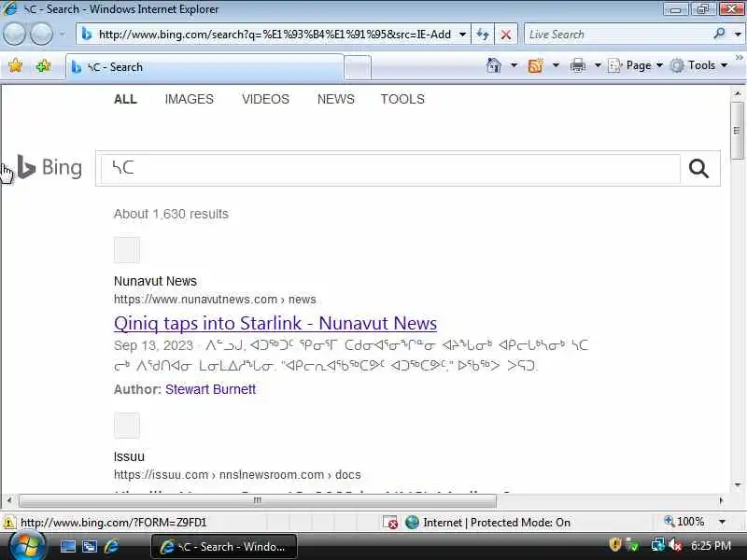Click the vertical scrollbar up arrow
The image size is (747, 560).
(x=738, y=93)
